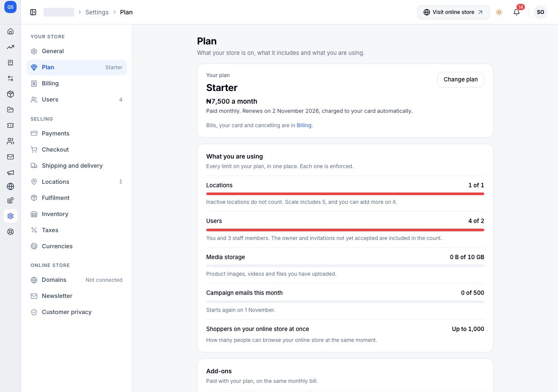Image resolution: width=558 pixels, height=392 pixels.
Task: Click the "4 of 2" users count
Action: coord(476,221)
